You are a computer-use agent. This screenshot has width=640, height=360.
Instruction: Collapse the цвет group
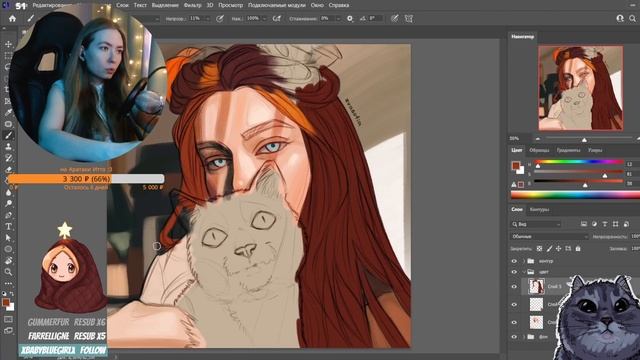click(524, 272)
